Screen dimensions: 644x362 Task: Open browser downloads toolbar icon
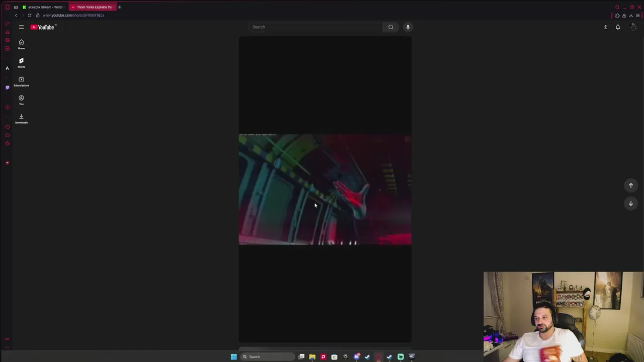[x=631, y=16]
